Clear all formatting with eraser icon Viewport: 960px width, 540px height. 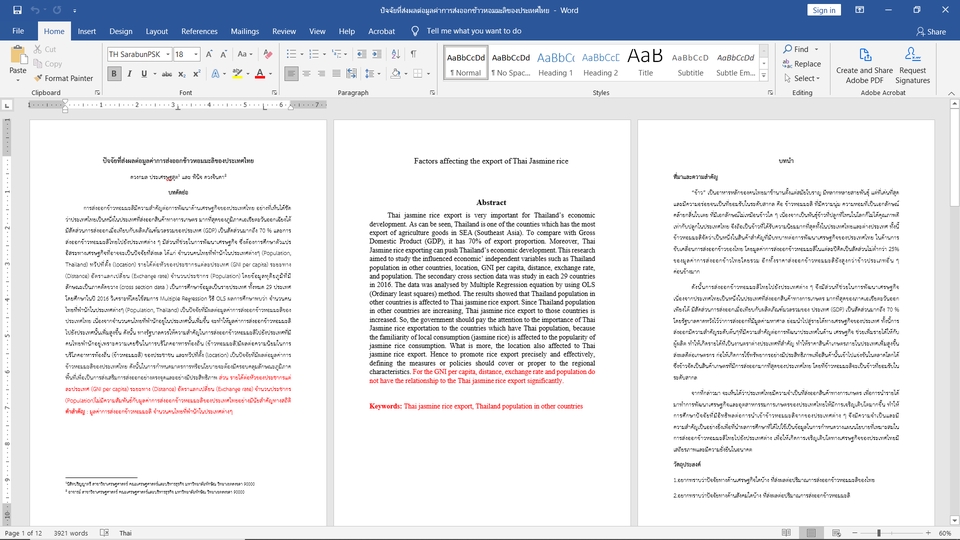click(268, 54)
